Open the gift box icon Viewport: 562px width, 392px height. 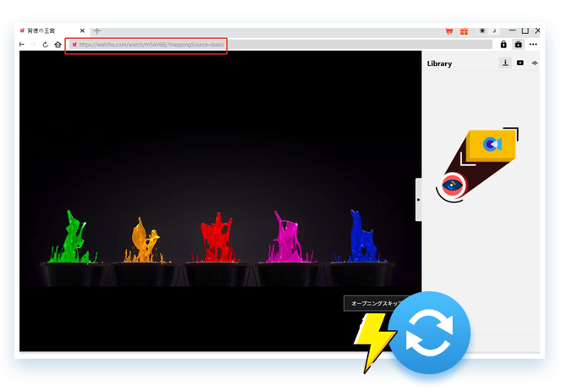(x=464, y=31)
